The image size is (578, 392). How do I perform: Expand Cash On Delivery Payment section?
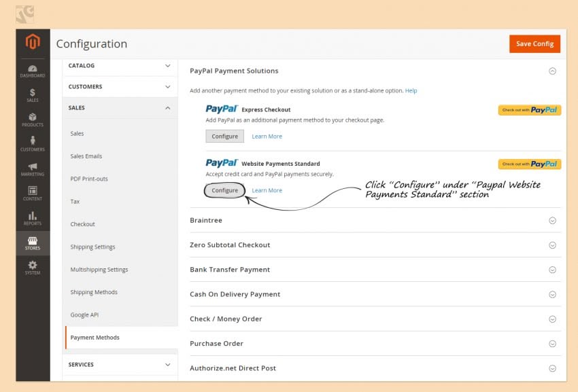coord(552,294)
